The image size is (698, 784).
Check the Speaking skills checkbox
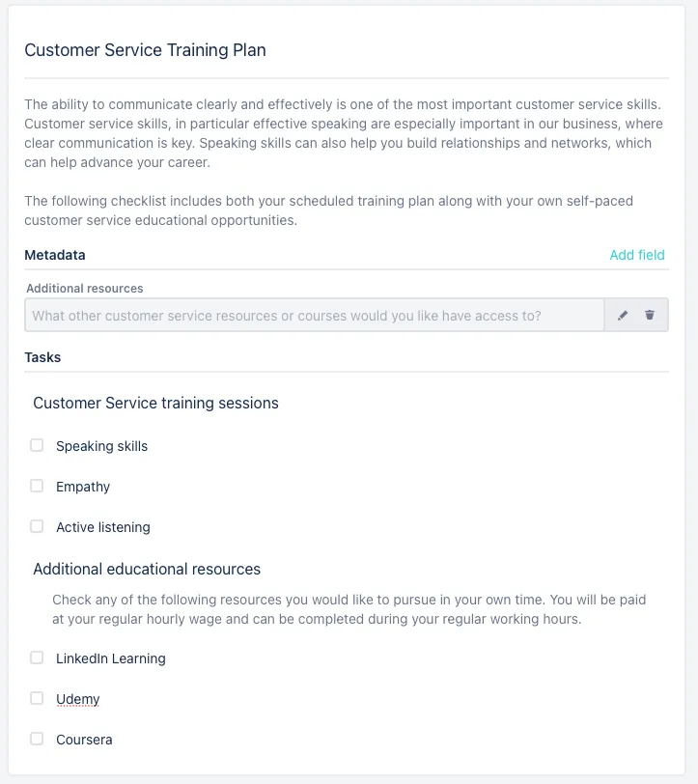(x=37, y=445)
